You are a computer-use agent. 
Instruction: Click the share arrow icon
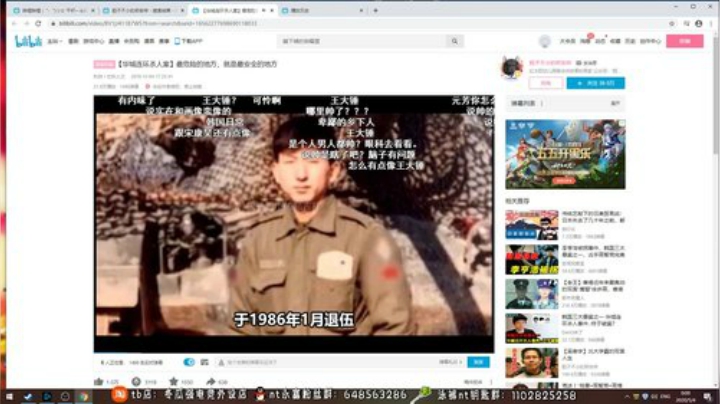pos(211,382)
